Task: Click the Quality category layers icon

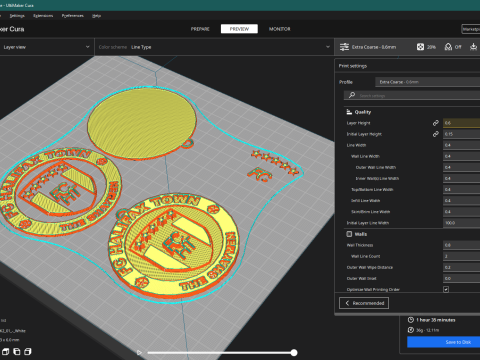Action: tap(349, 112)
